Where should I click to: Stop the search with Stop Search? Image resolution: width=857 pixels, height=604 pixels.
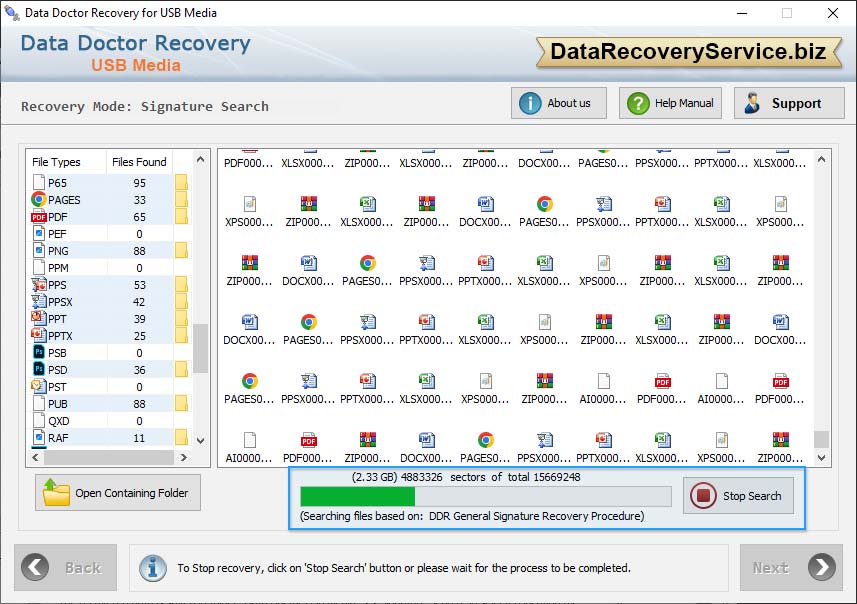[738, 496]
